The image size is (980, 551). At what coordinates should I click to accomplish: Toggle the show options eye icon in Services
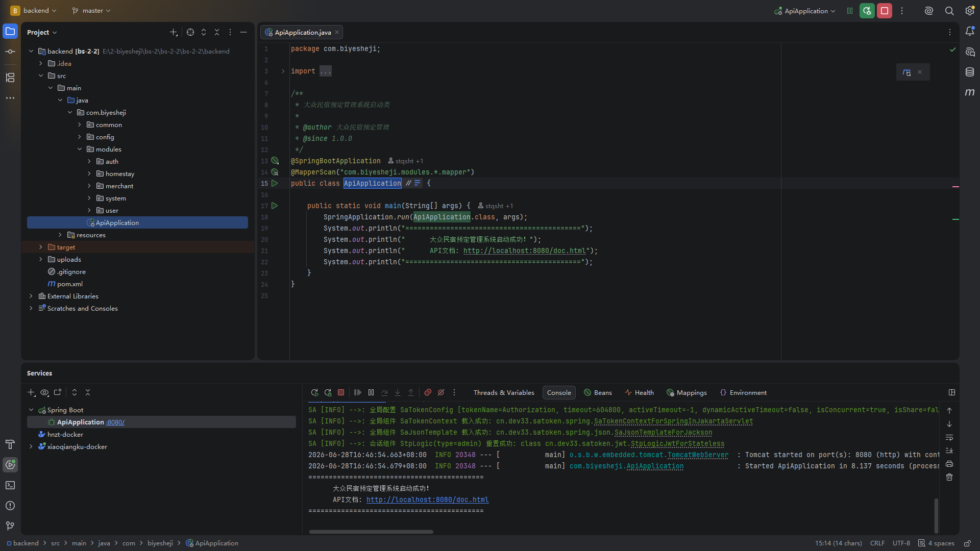pyautogui.click(x=44, y=392)
